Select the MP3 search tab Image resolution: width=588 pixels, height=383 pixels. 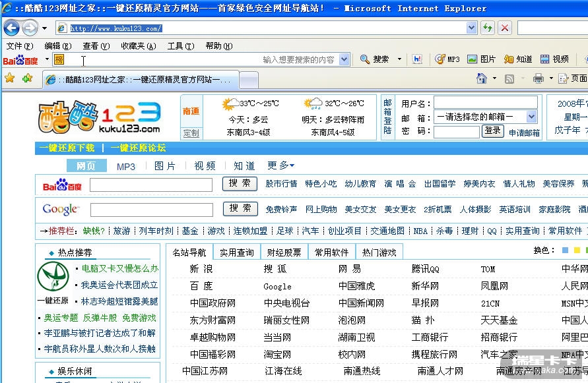[x=126, y=166]
